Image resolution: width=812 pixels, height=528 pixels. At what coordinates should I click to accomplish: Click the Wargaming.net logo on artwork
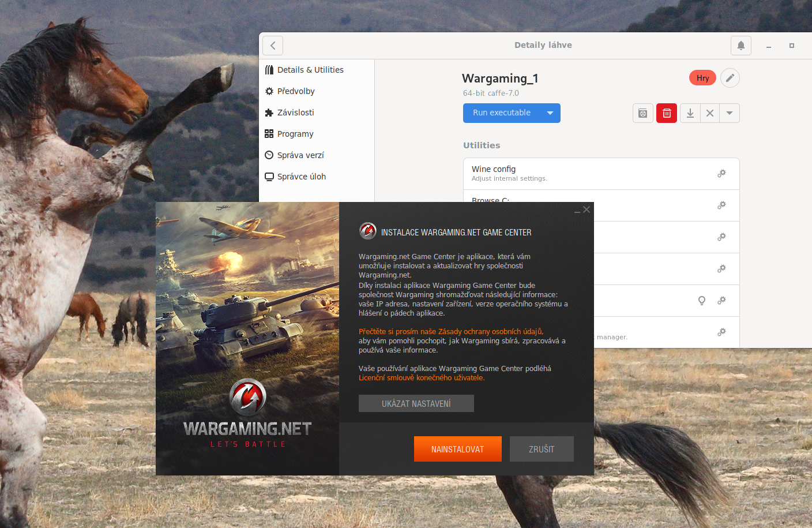pos(247,413)
